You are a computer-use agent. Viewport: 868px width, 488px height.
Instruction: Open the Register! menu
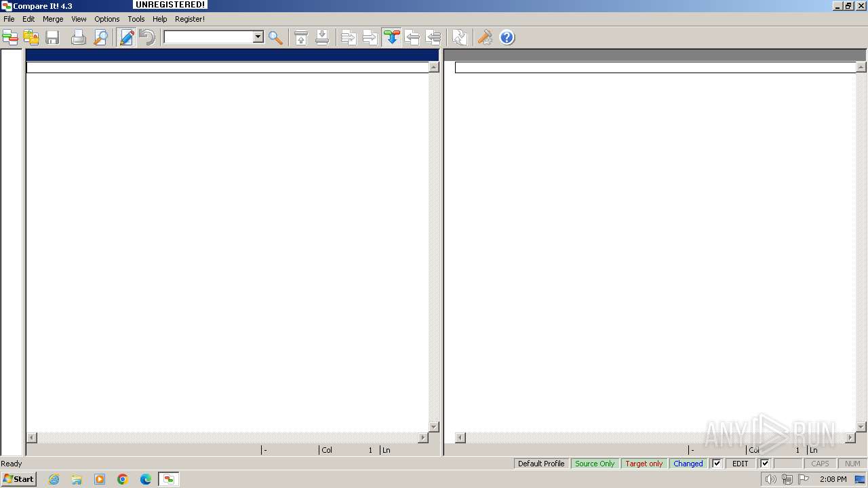click(x=190, y=19)
